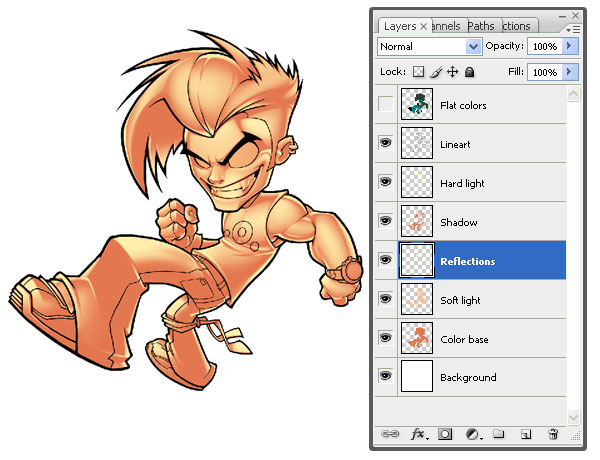
Task: Close the layers palette window
Action: tap(576, 15)
